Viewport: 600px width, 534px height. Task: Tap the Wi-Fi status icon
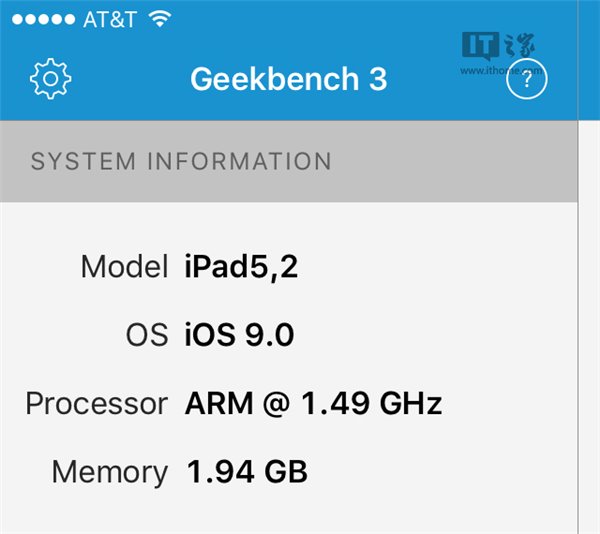(158, 19)
